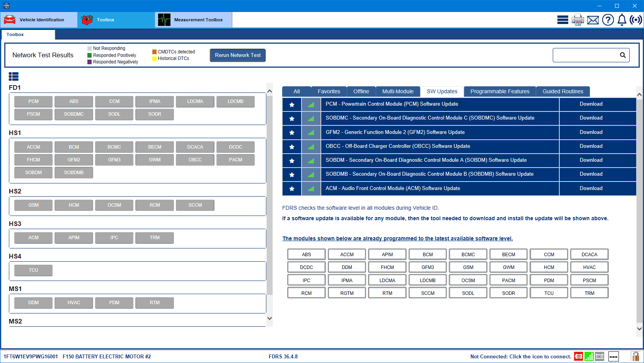Click the envelope mail icon
The width and height of the screenshot is (644, 363).
(x=593, y=20)
